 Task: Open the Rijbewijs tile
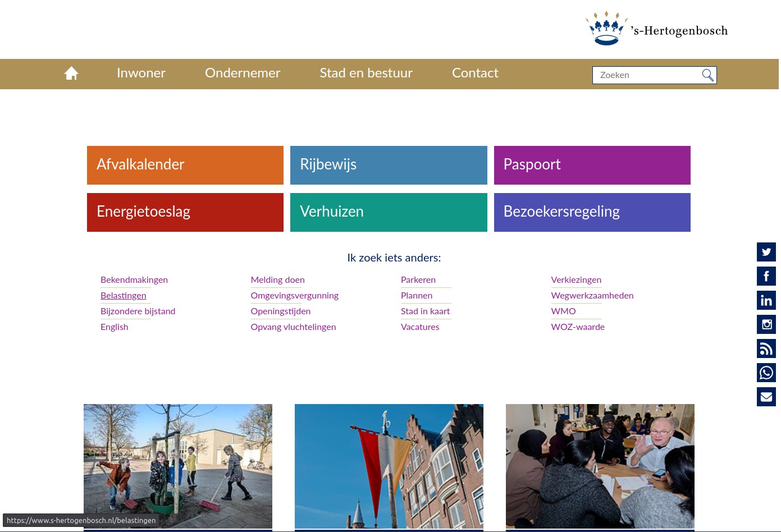389,165
